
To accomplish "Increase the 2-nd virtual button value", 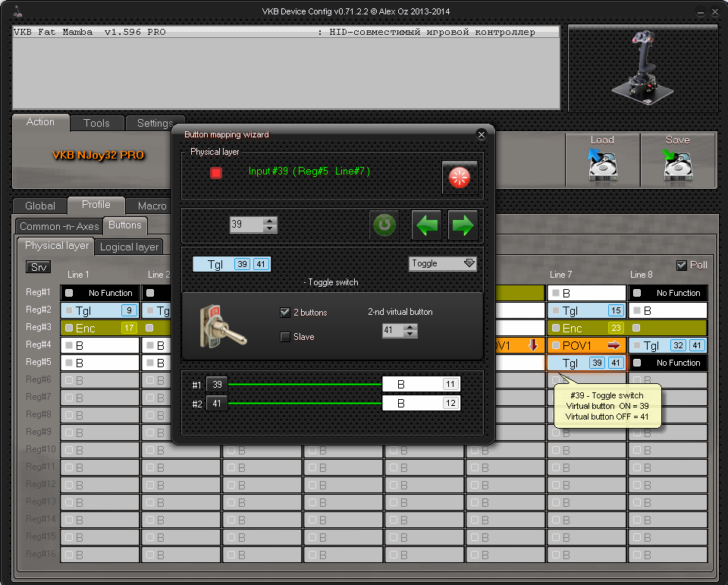I will [x=409, y=327].
